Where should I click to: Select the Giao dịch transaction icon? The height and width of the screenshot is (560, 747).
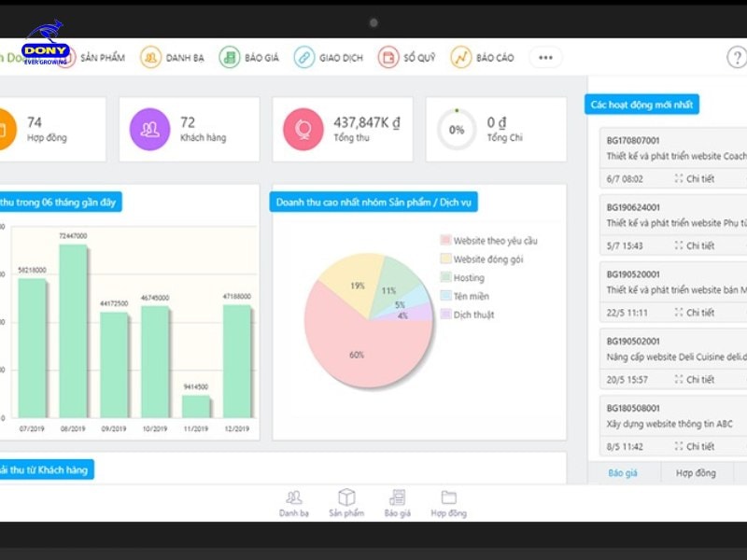304,57
